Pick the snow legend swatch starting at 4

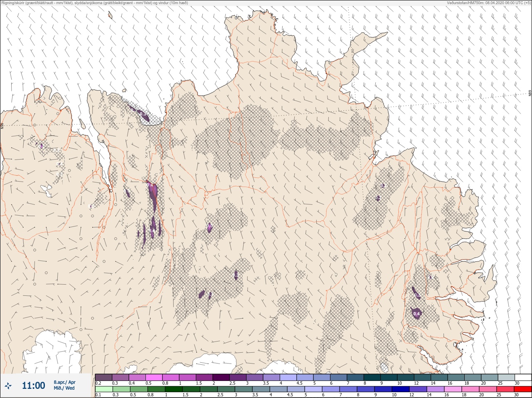[x=288, y=377]
